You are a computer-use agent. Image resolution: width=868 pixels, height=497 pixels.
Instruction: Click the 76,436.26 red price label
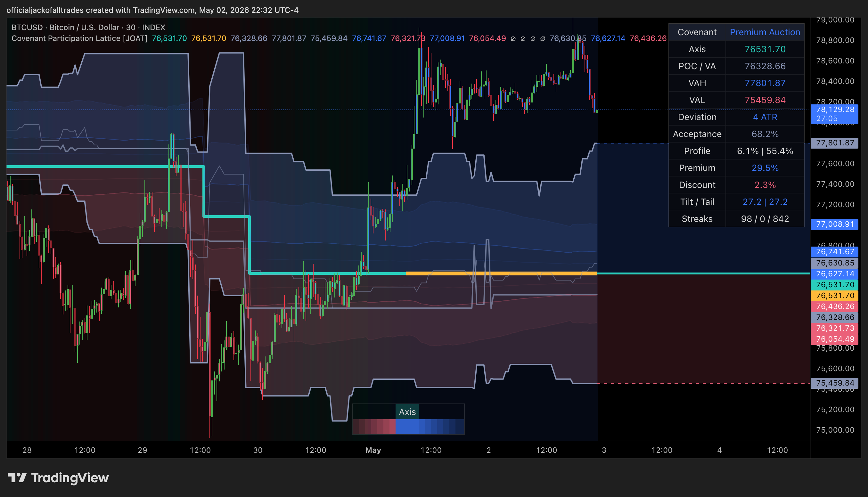click(x=834, y=306)
